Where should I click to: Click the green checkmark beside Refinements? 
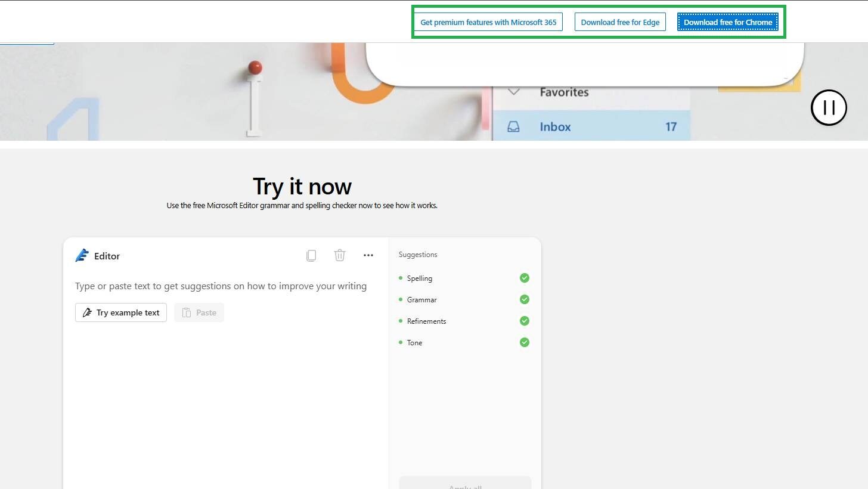tap(524, 321)
